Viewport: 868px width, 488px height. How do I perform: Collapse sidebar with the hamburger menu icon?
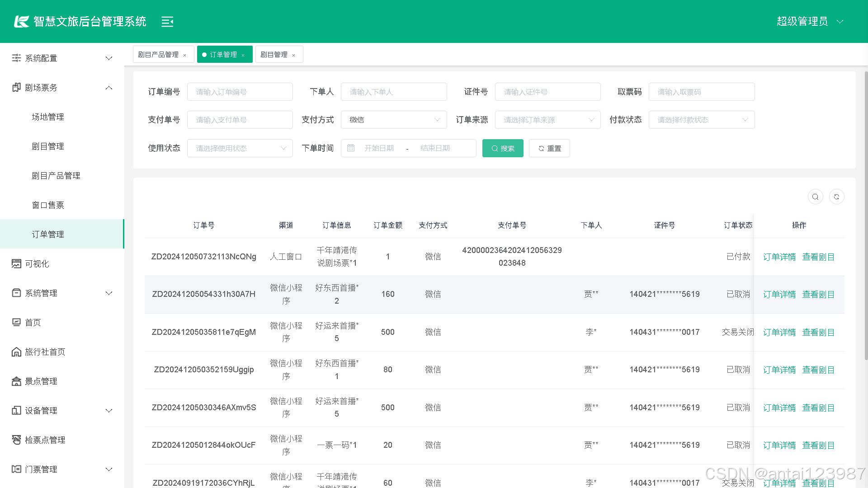[x=167, y=22]
